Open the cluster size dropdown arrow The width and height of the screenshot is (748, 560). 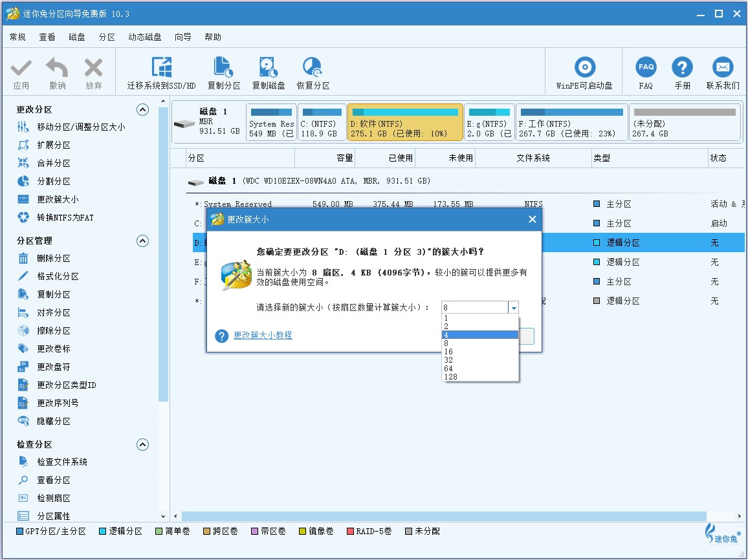(513, 308)
